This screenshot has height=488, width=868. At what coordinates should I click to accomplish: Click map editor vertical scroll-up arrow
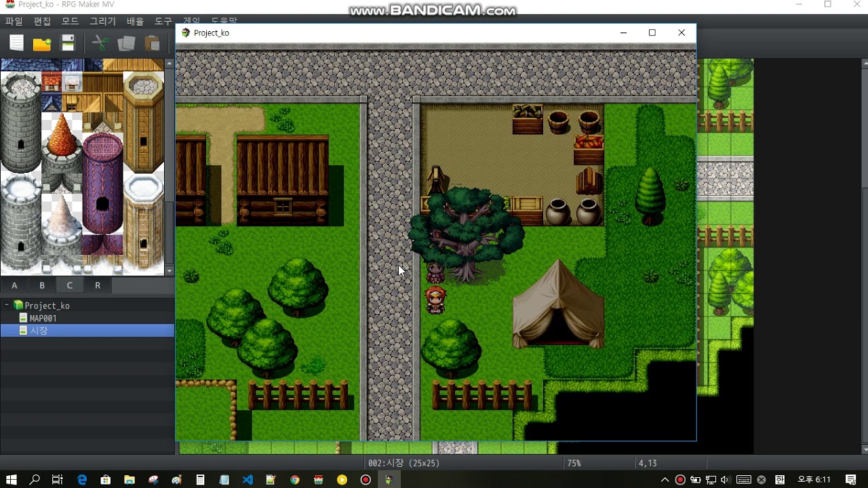pos(864,63)
